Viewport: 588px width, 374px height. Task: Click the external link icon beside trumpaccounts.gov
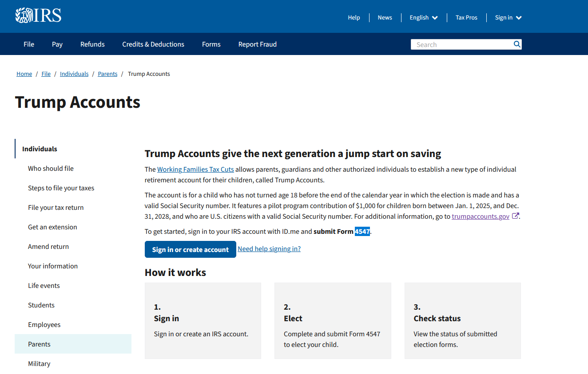click(516, 216)
